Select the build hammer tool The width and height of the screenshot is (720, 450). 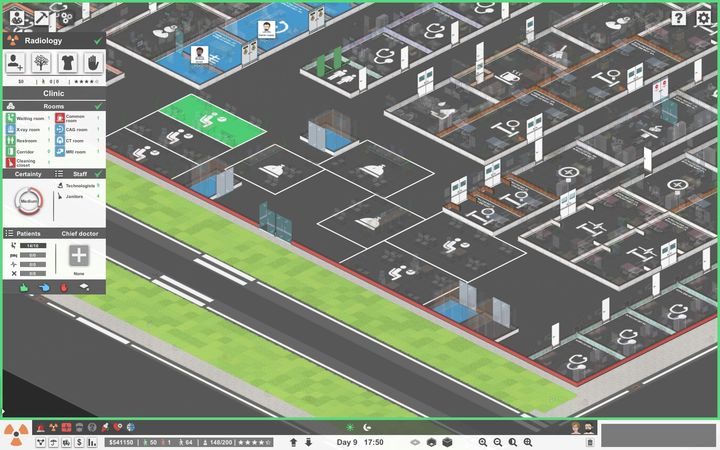click(41, 17)
